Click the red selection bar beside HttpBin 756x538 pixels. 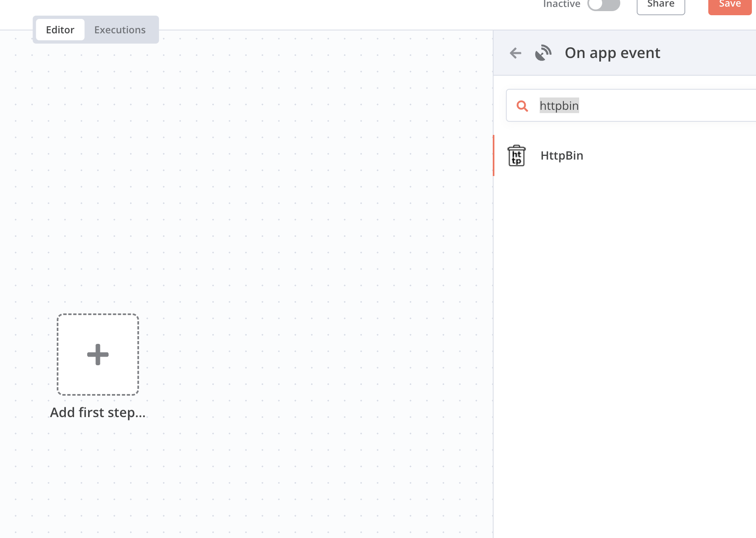(x=494, y=155)
